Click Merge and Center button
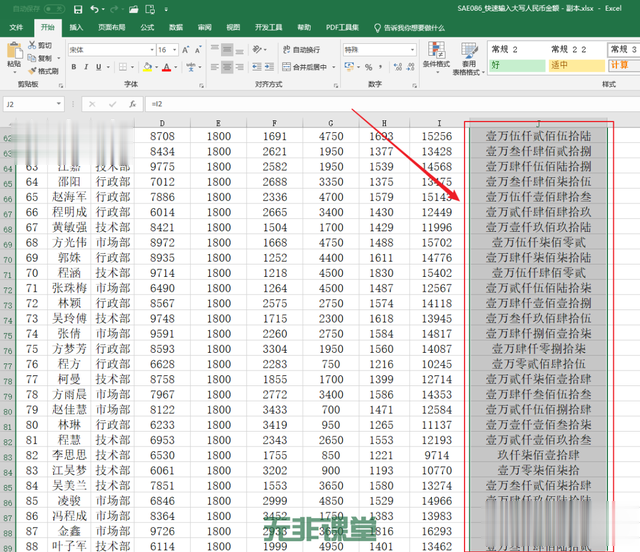Viewport: 640px width, 552px height. pos(304,67)
